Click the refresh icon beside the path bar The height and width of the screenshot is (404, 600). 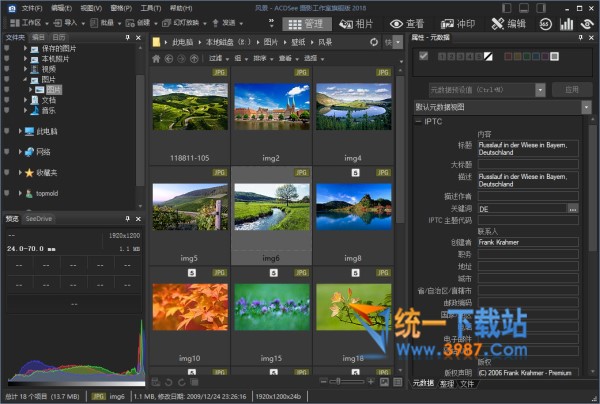(372, 42)
